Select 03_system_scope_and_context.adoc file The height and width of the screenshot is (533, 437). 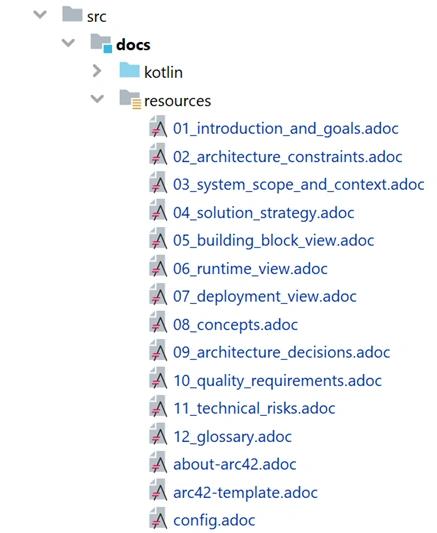click(299, 185)
